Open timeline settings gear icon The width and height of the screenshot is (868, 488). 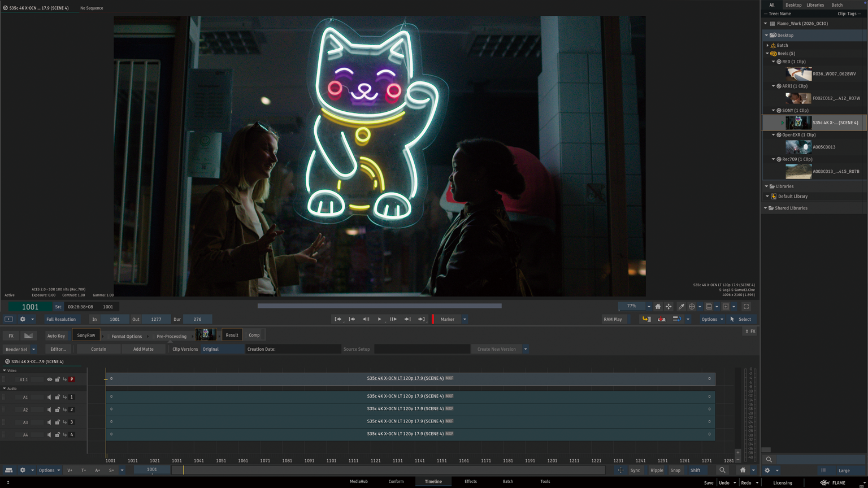[x=23, y=470]
